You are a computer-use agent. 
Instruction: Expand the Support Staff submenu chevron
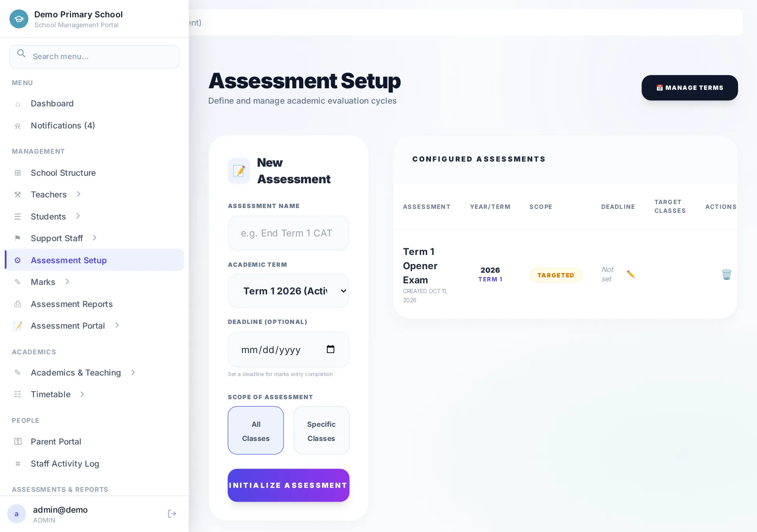95,238
